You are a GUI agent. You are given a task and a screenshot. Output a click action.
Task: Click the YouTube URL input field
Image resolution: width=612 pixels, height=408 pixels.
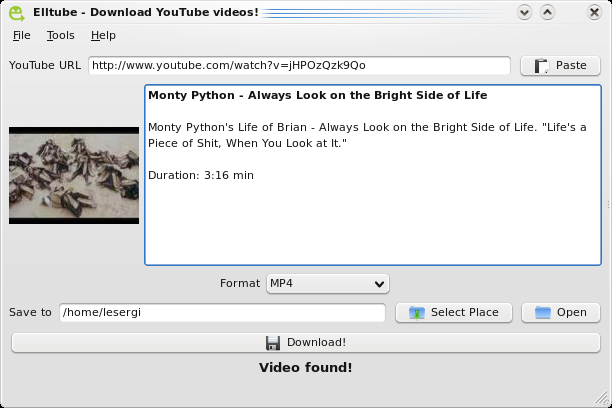[299, 65]
